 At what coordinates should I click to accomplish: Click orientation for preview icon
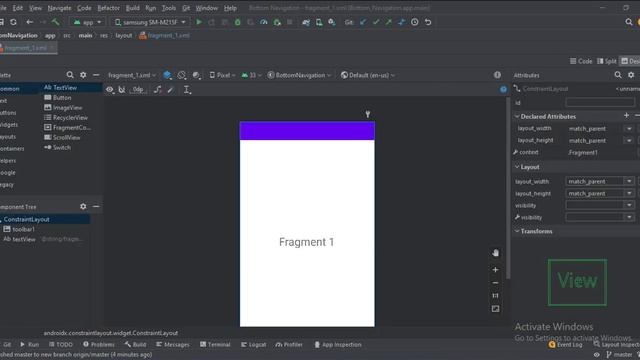pyautogui.click(x=182, y=75)
